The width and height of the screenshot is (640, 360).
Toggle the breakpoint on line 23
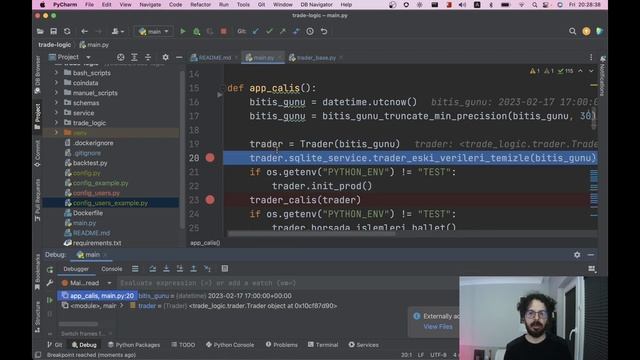[210, 200]
